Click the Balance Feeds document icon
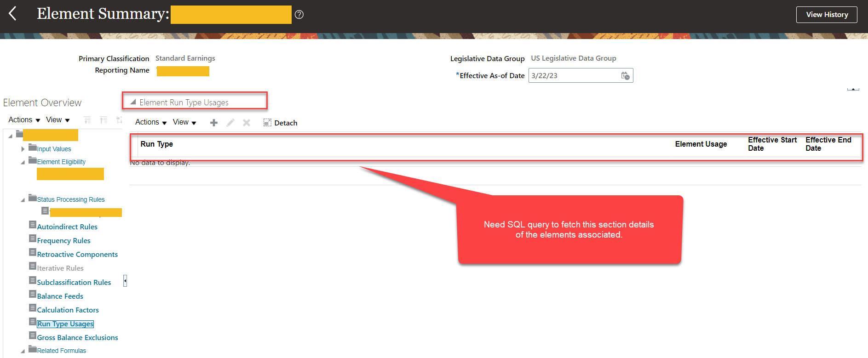The height and width of the screenshot is (358, 868). tap(32, 294)
